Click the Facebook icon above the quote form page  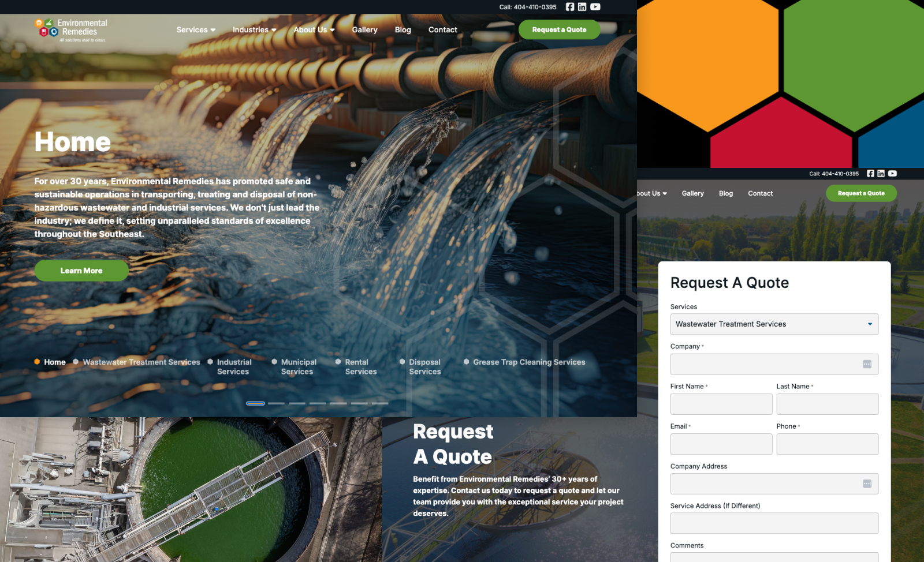870,174
